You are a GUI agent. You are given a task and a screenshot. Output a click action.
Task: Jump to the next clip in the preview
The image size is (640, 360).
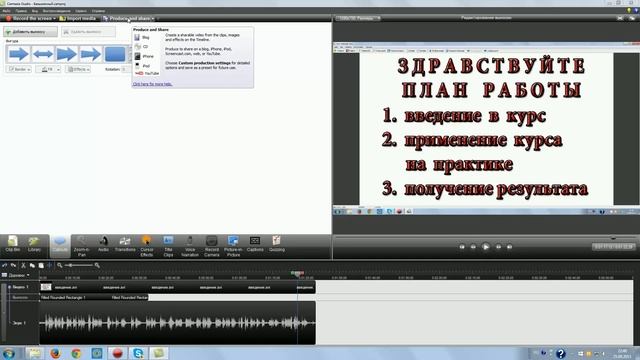click(x=509, y=247)
